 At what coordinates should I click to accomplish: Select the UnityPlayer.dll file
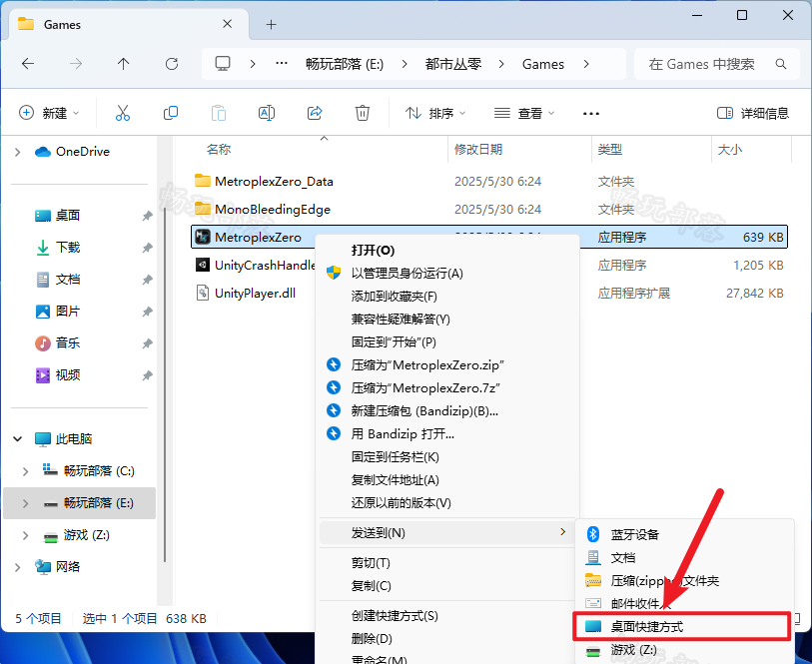[x=255, y=293]
